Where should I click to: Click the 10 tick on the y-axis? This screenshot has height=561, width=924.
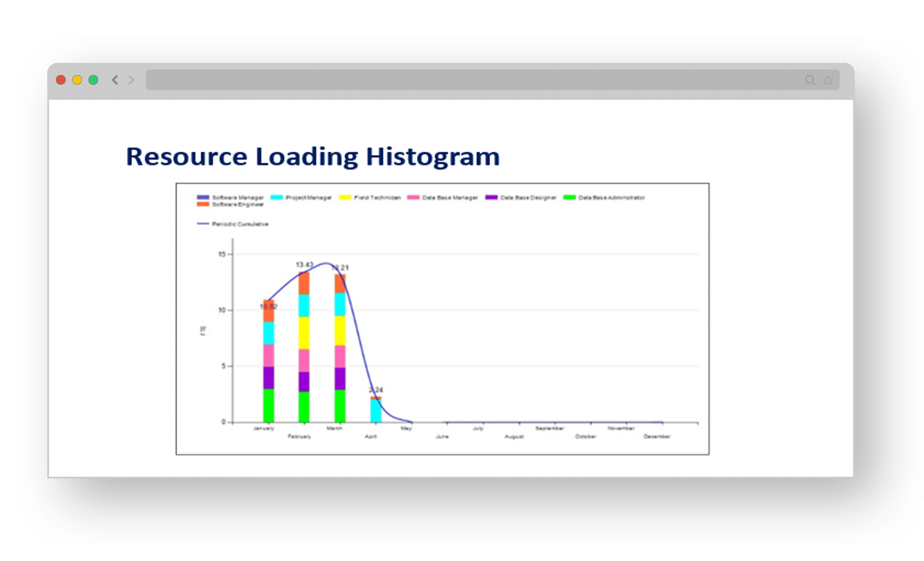(x=222, y=310)
